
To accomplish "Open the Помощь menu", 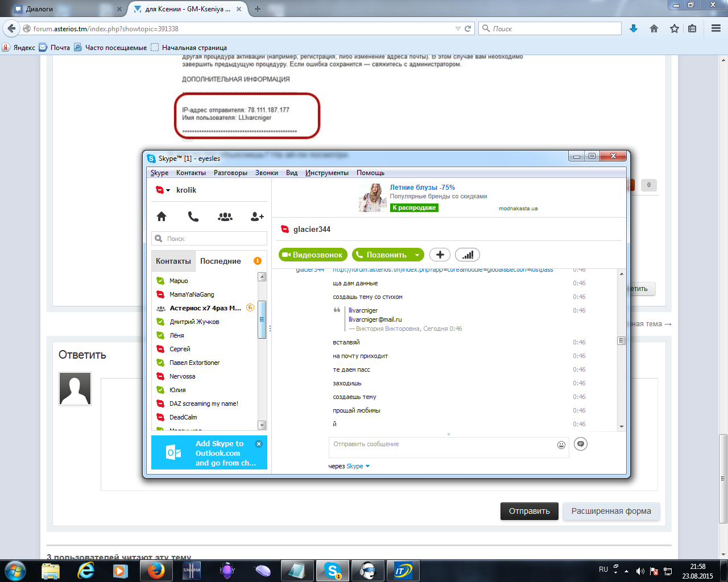I will [x=370, y=173].
